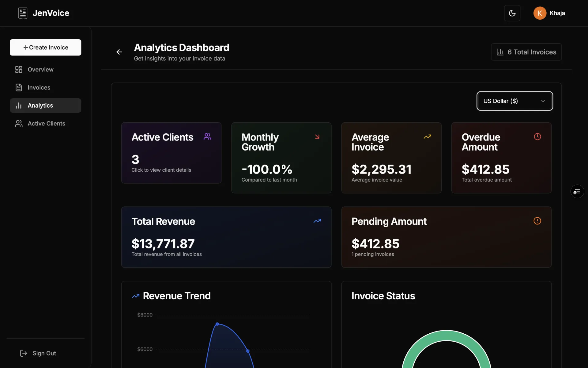This screenshot has width=588, height=368.
Task: Click the chevron in the currency selector
Action: [x=543, y=101]
